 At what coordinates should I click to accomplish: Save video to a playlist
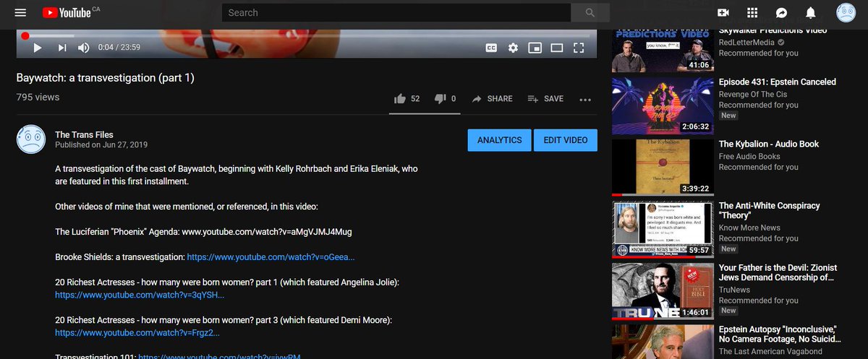pyautogui.click(x=545, y=99)
